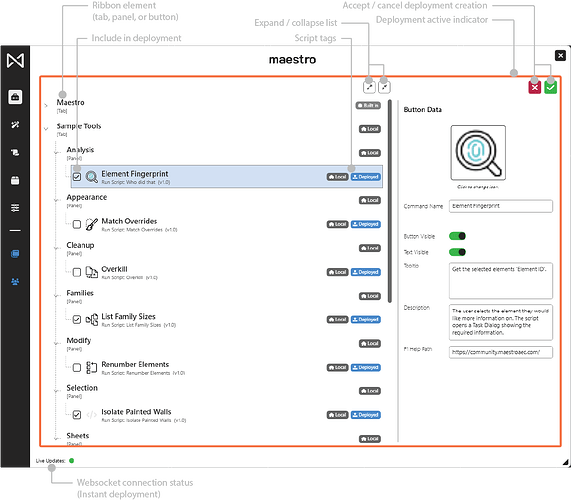Click the green Live Updates status dot
Image resolution: width=571 pixels, height=500 pixels.
pyautogui.click(x=71, y=461)
